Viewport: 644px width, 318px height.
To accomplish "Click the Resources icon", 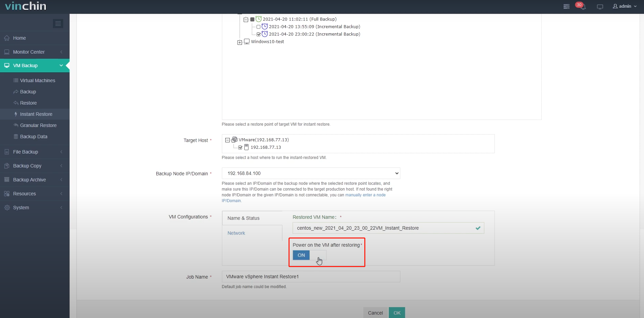I will [x=7, y=194].
